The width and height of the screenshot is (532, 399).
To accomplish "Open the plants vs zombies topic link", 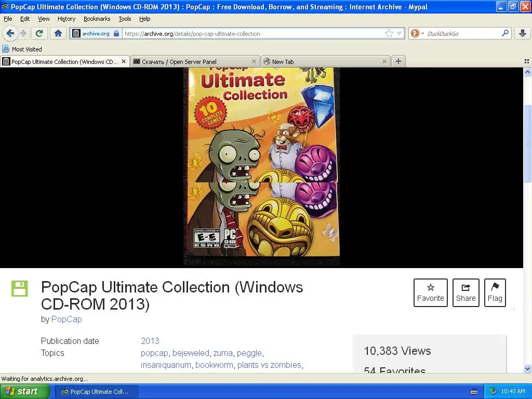I will point(269,365).
